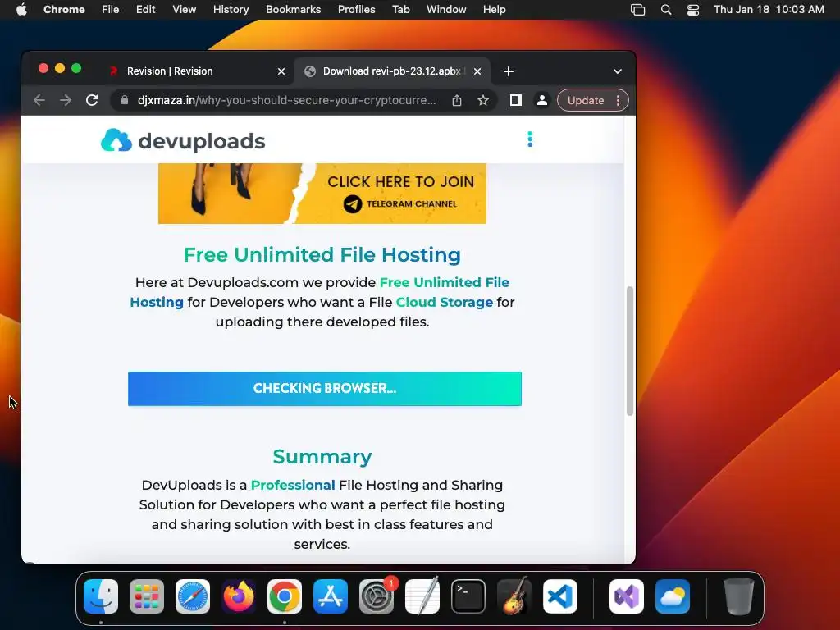Click the Professional link in Summary

tap(293, 485)
